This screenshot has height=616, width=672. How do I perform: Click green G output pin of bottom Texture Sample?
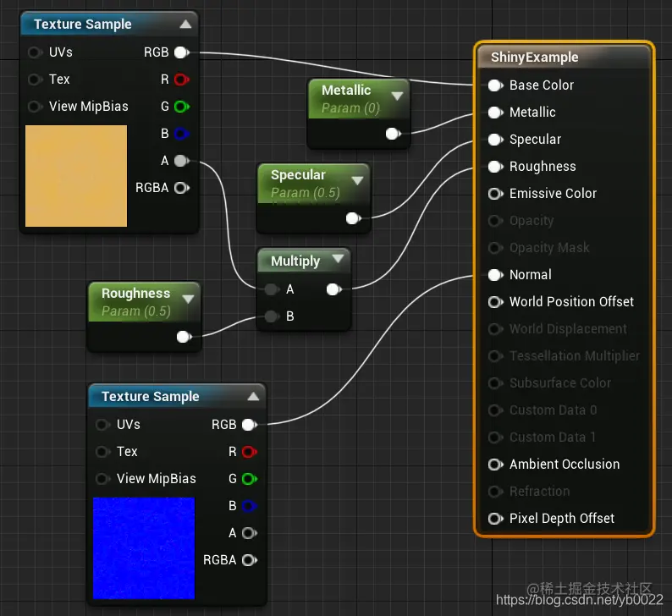tap(250, 479)
